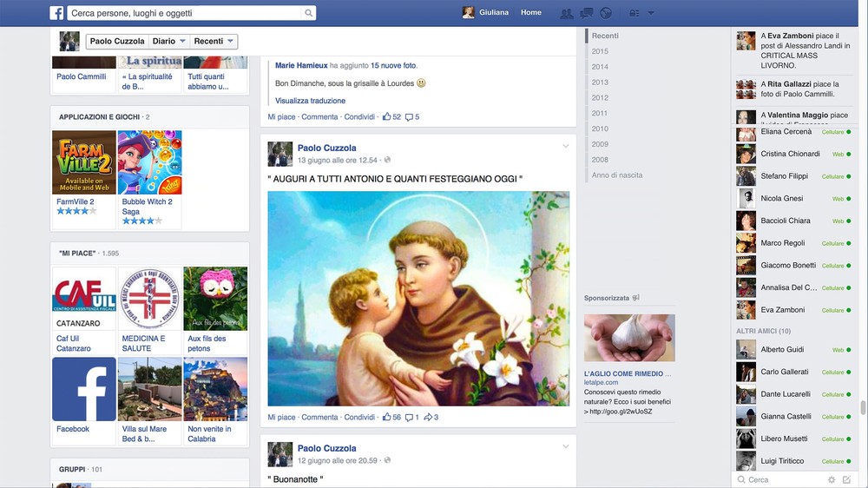The width and height of the screenshot is (868, 488).
Task: Open the options chevron on the 13 giugno post
Action: pyautogui.click(x=566, y=146)
